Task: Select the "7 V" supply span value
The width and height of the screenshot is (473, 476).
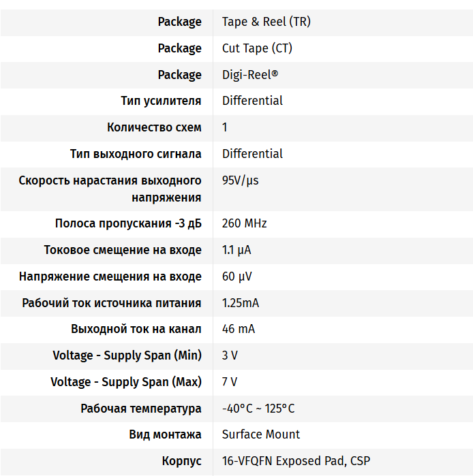Action: [230, 382]
